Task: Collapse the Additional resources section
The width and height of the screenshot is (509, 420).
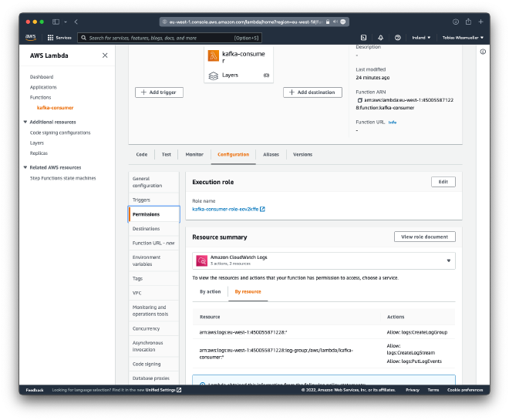Action: click(x=25, y=122)
